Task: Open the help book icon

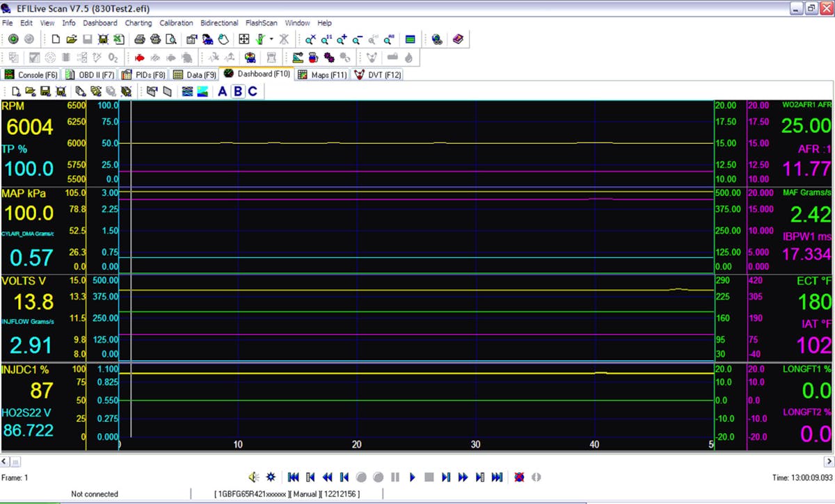Action: [x=457, y=40]
